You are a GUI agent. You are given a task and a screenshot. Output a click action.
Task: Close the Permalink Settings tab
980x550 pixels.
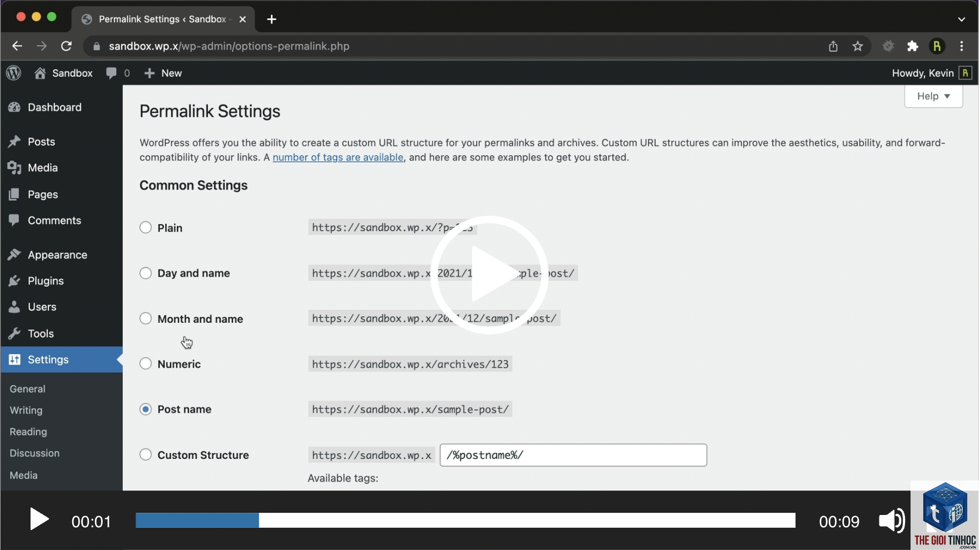243,19
